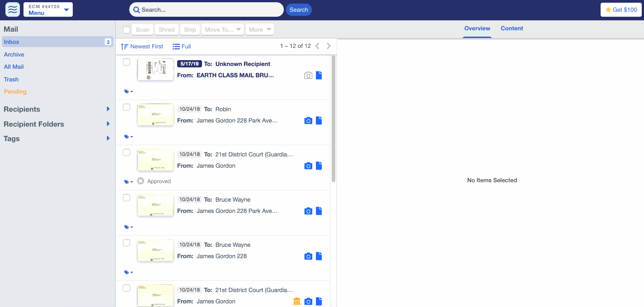The height and width of the screenshot is (307, 644).
Task: Click camera icon on the 'James Gordon 228' Bruce Wayne row
Action: click(308, 256)
